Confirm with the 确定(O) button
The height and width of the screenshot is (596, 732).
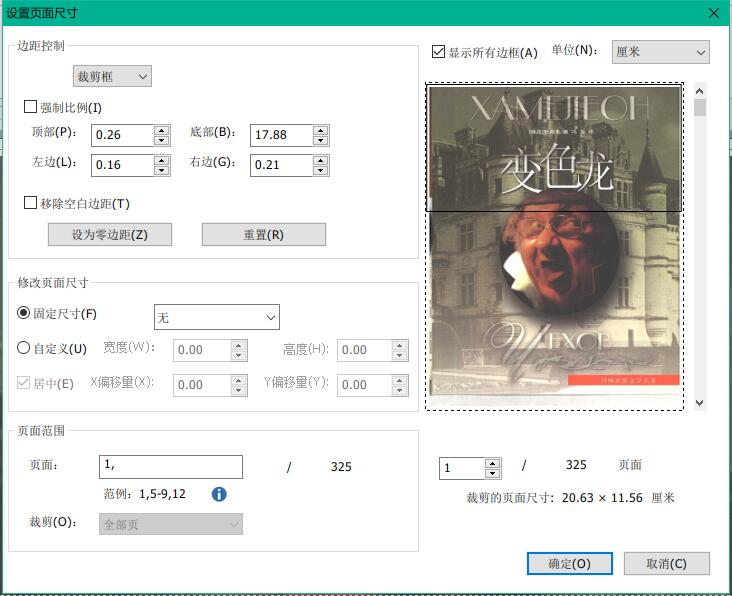[x=570, y=563]
